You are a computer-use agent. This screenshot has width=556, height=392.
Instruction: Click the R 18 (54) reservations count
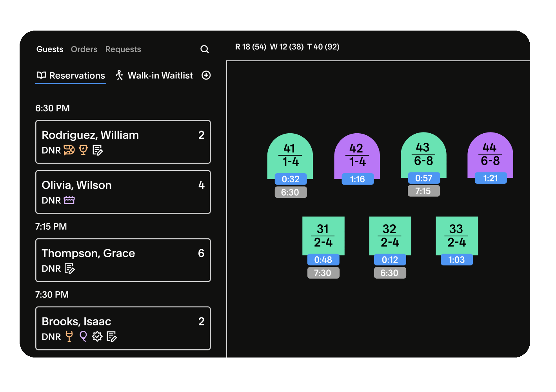[251, 47]
